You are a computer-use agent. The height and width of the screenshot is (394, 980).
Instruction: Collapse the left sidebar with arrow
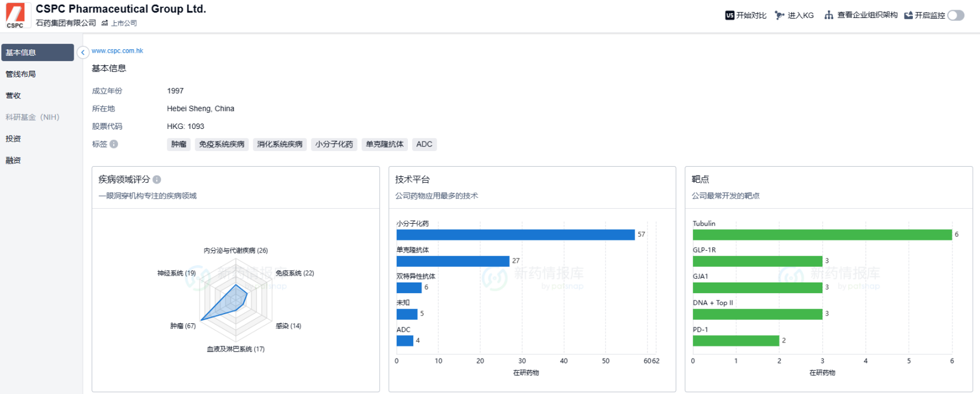pyautogui.click(x=83, y=53)
